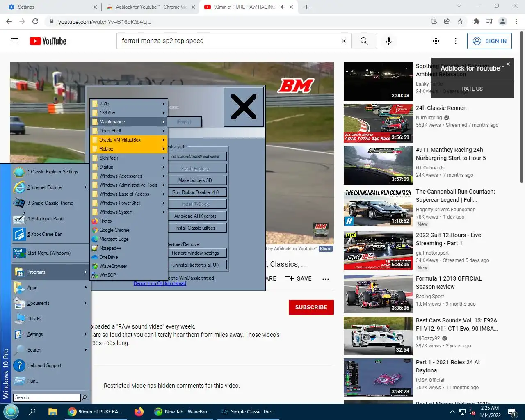Expand the Windows PowerShell folder
Image resolution: width=525 pixels, height=420 pixels.
[x=128, y=203]
